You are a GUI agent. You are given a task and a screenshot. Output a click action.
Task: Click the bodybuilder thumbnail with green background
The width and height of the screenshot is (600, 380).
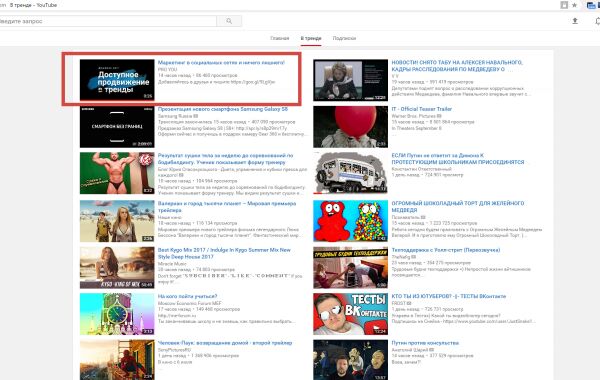[x=117, y=173]
